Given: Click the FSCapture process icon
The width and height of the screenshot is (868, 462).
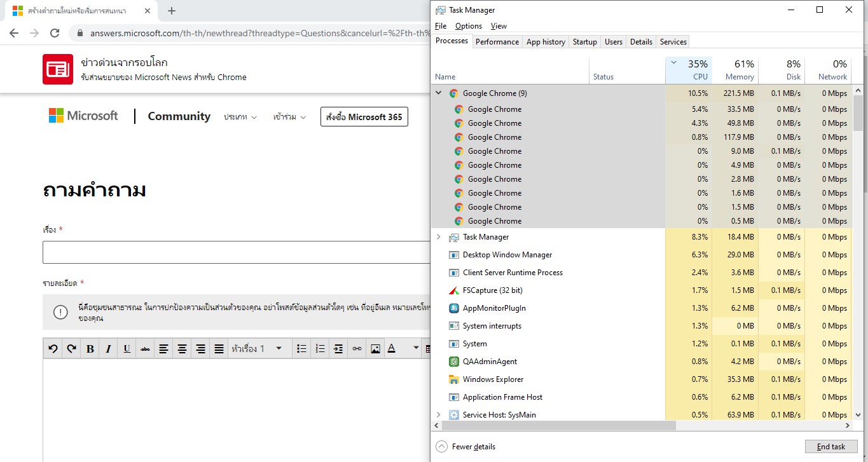Looking at the screenshot, I should (x=454, y=290).
